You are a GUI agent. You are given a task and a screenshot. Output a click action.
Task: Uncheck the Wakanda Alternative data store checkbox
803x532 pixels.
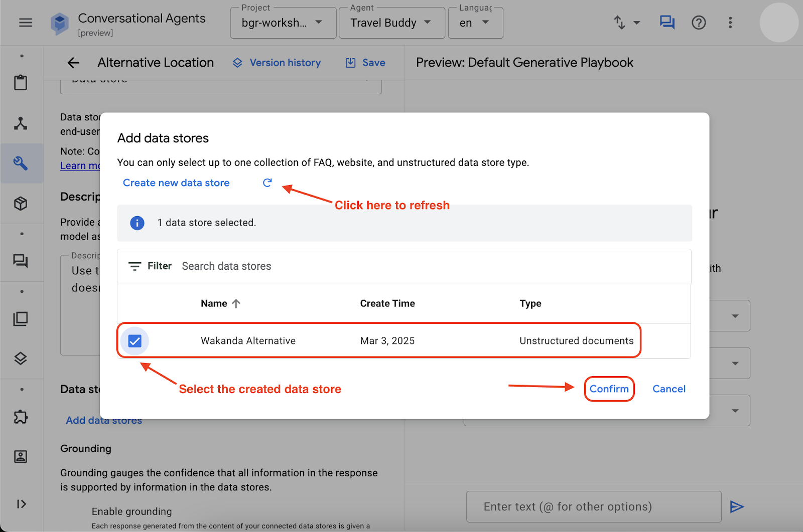click(135, 341)
